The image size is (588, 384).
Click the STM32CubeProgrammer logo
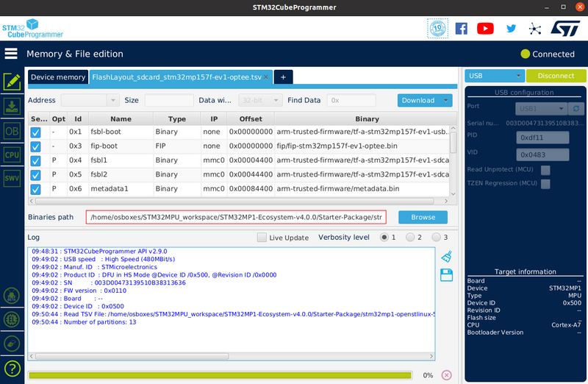click(x=32, y=29)
